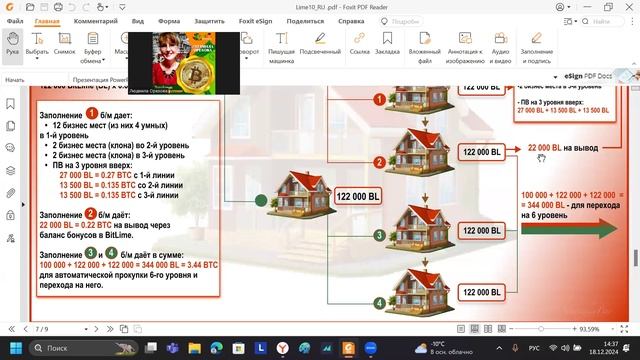
Task: Open the Clipboard (Буфер обмена) tool
Action: (x=93, y=47)
